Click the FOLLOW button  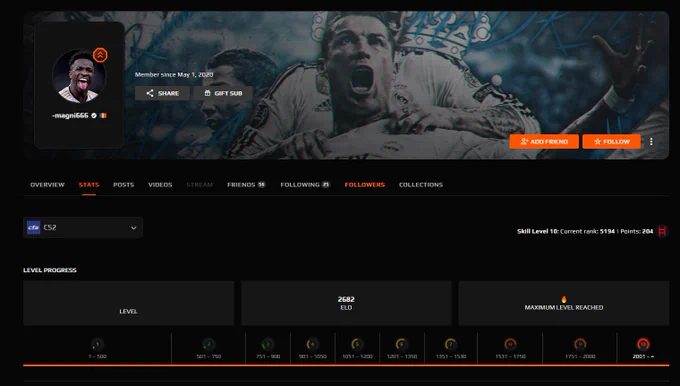(611, 141)
